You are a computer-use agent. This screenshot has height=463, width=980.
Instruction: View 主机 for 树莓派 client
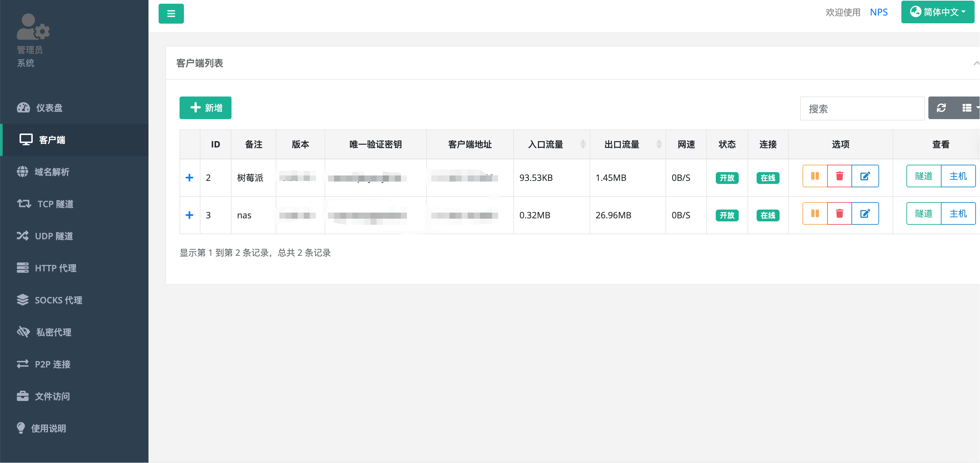click(958, 176)
